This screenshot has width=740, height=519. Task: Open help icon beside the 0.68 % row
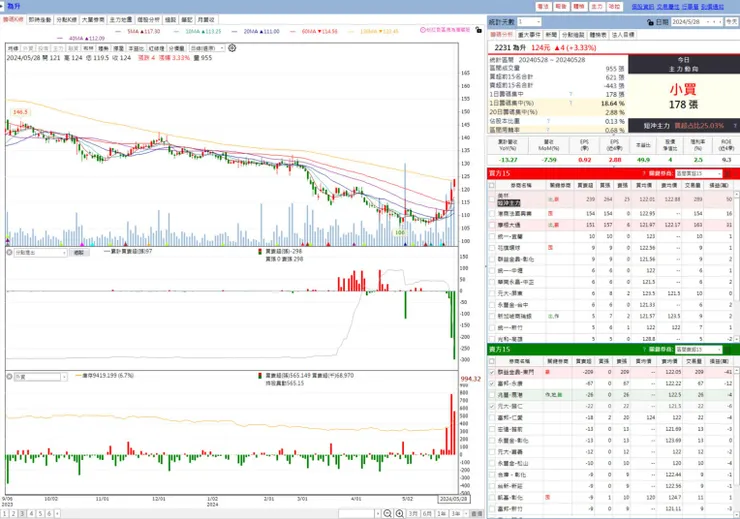pos(548,129)
